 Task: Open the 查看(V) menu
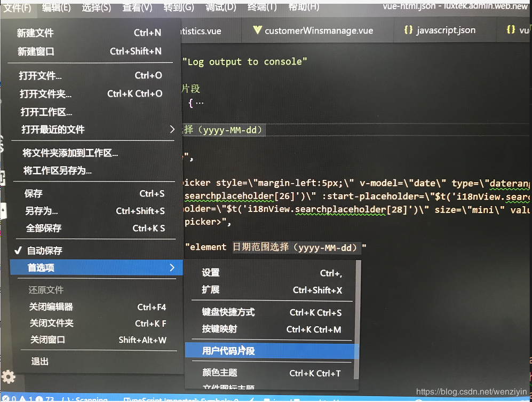(x=138, y=7)
